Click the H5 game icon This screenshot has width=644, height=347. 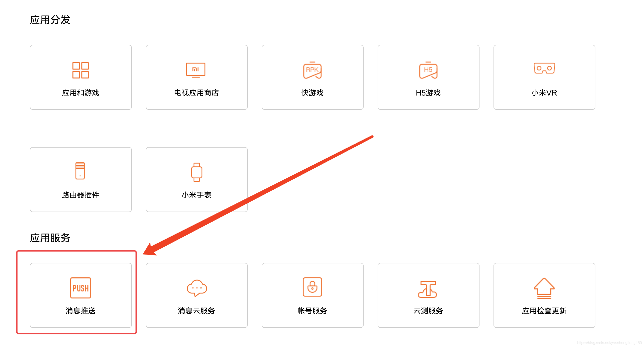click(x=428, y=70)
